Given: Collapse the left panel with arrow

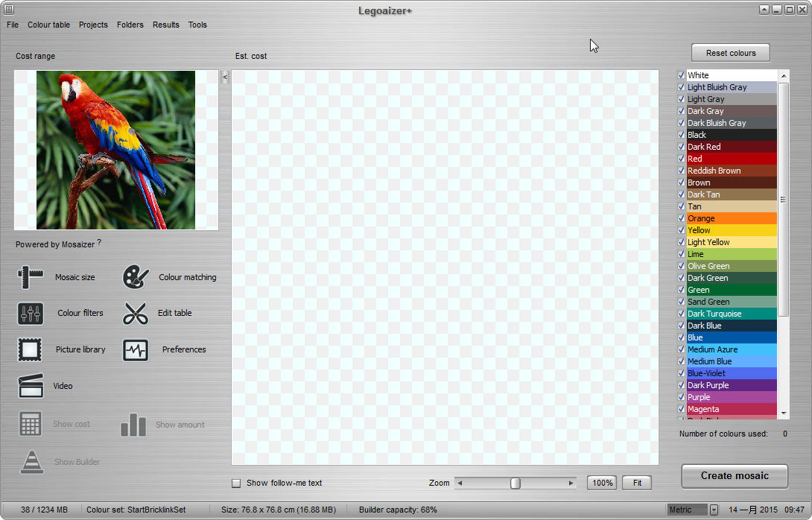Looking at the screenshot, I should tap(225, 77).
